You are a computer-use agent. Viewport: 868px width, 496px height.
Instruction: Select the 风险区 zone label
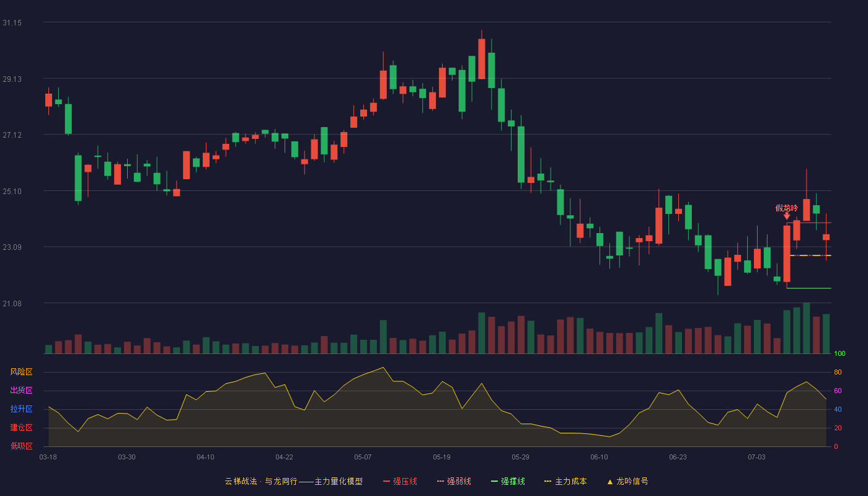tap(21, 372)
